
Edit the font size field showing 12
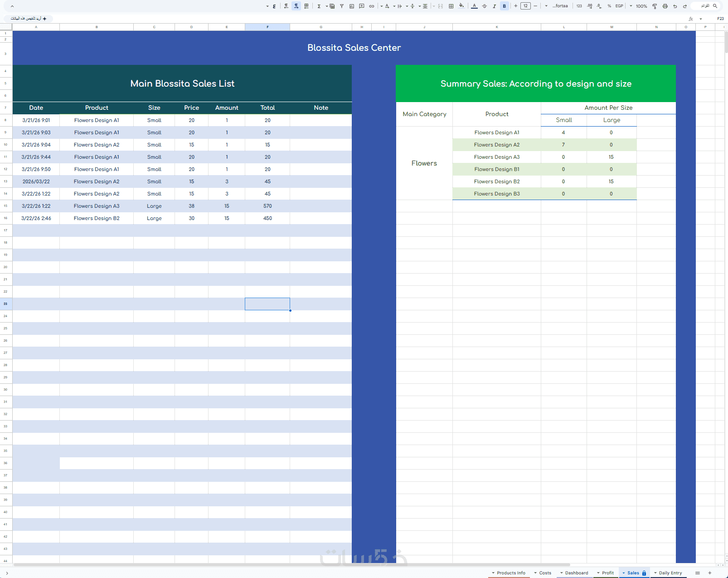point(525,6)
